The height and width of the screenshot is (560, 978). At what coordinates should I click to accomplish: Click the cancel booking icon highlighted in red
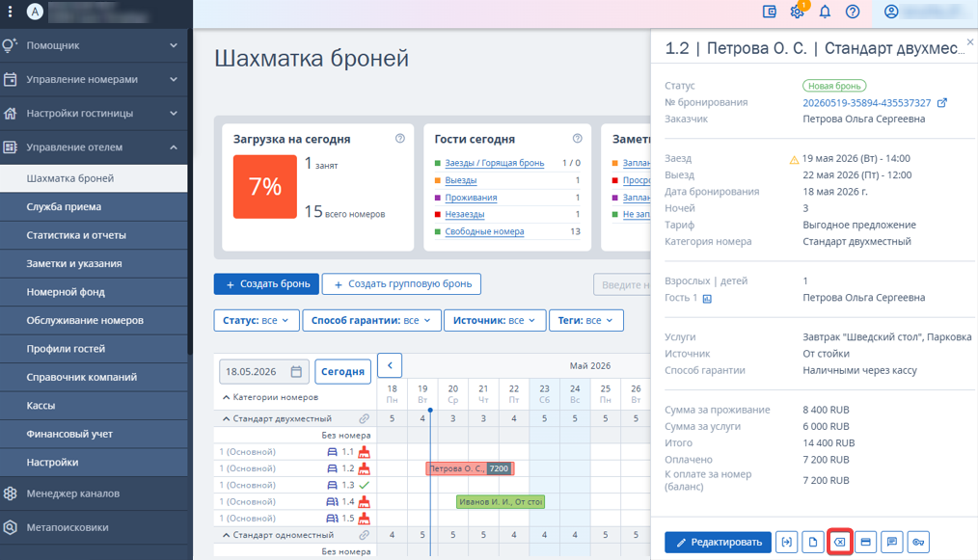(x=839, y=542)
